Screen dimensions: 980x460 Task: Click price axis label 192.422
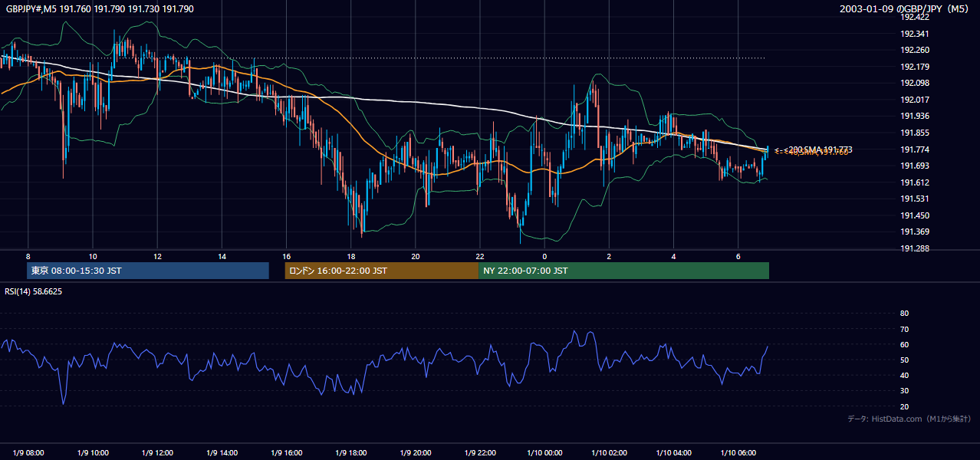click(914, 17)
